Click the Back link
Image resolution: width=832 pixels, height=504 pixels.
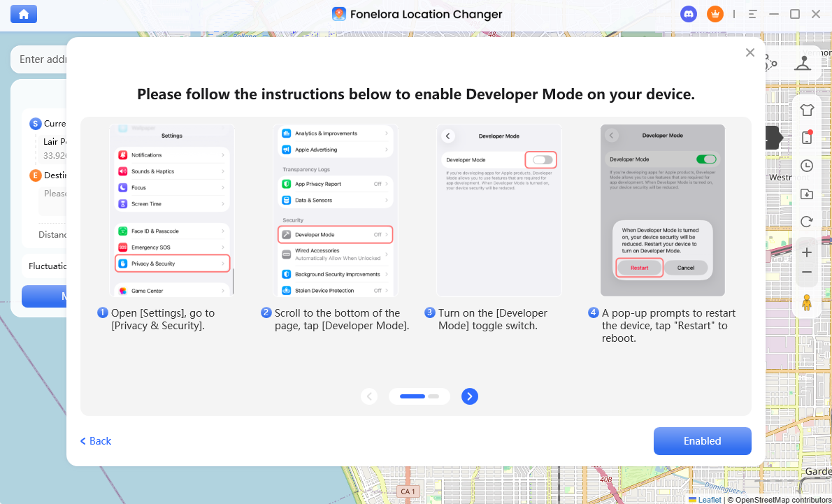(x=96, y=441)
